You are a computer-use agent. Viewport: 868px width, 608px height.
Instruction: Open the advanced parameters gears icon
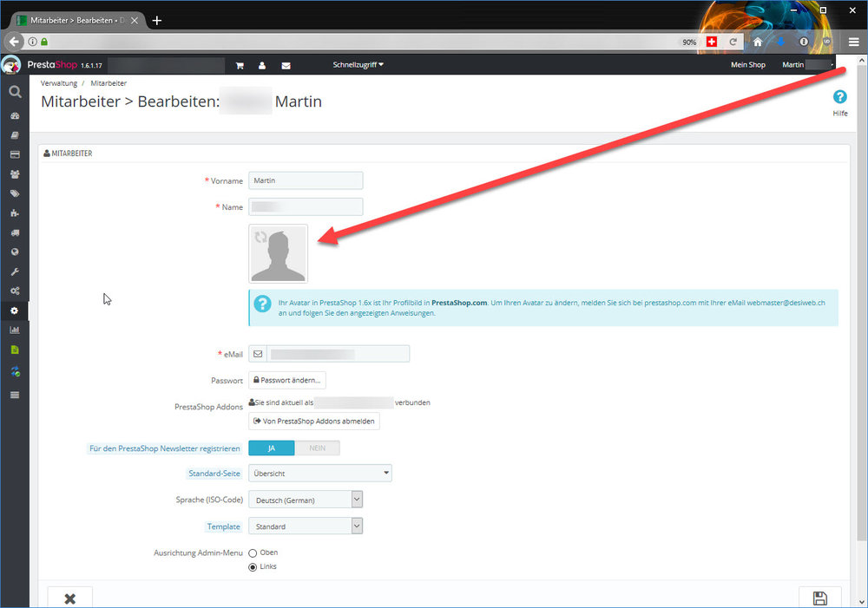[x=15, y=291]
